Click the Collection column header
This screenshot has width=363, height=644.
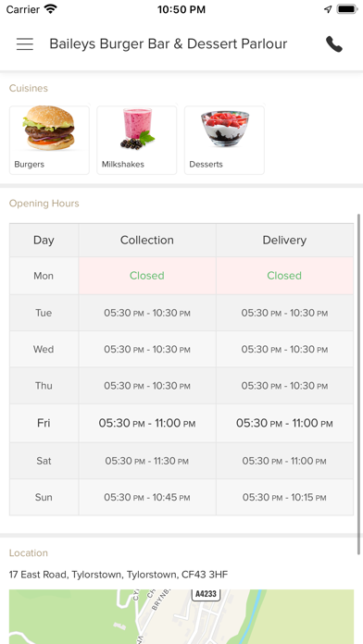147,241
